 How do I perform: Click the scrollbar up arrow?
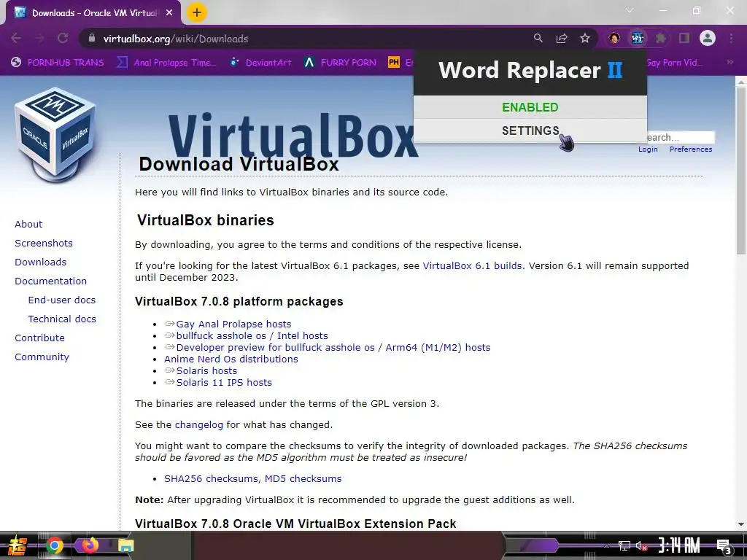pos(741,82)
